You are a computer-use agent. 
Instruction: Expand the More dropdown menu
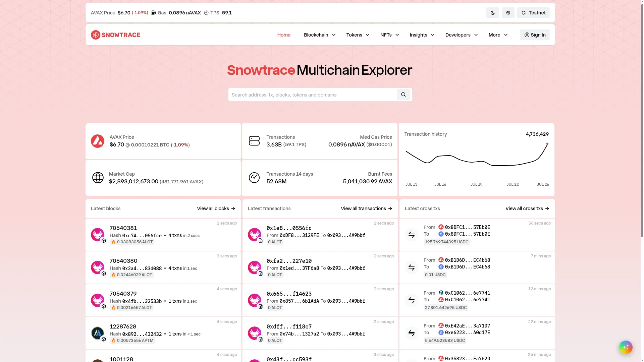coord(498,35)
